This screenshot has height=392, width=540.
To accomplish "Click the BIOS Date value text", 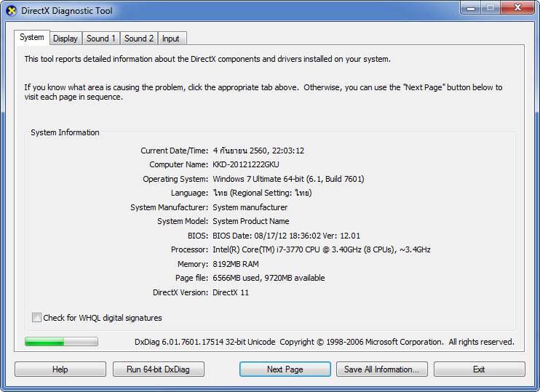I will [x=286, y=236].
